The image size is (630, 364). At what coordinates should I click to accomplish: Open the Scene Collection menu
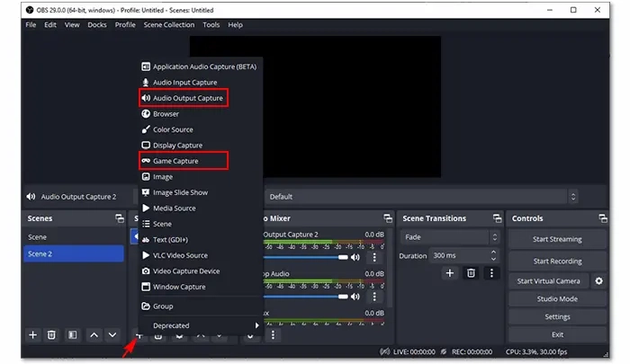pos(169,25)
